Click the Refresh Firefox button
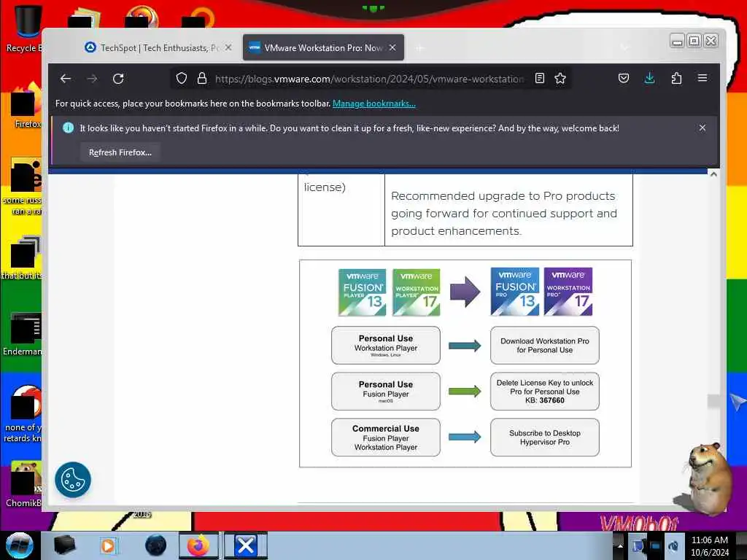Viewport: 747px width, 560px height. click(120, 152)
